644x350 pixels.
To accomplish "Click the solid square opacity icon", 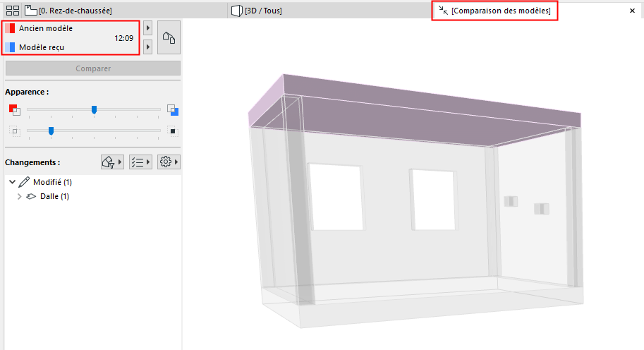I will 173,131.
